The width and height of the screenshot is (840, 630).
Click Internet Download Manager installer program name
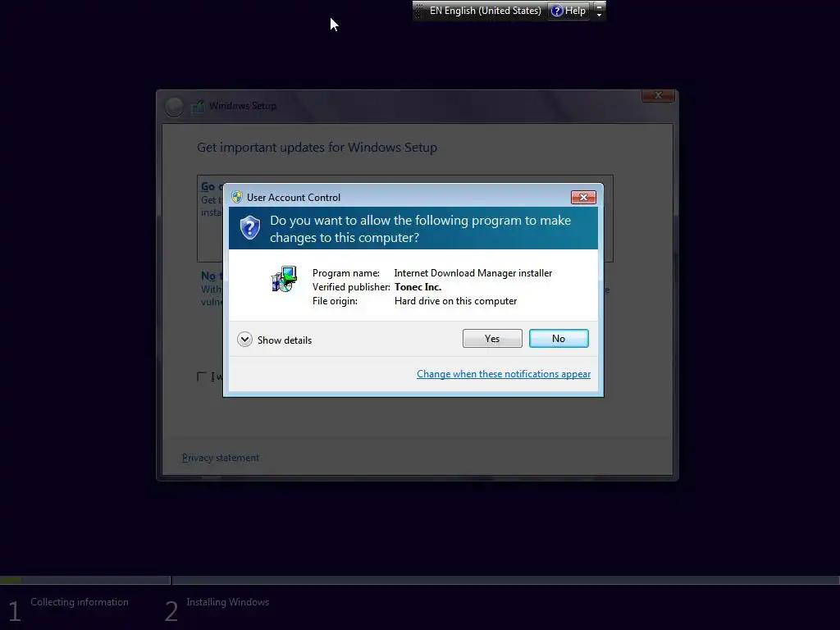pyautogui.click(x=473, y=273)
